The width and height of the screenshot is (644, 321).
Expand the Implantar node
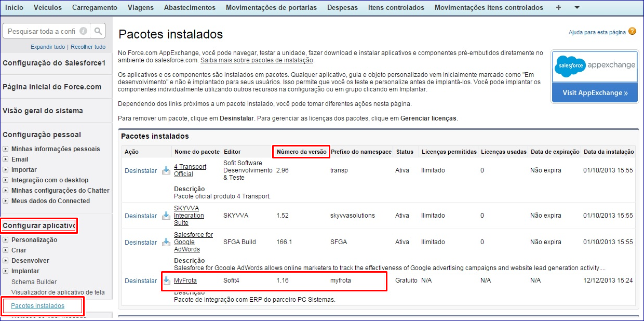(6, 271)
